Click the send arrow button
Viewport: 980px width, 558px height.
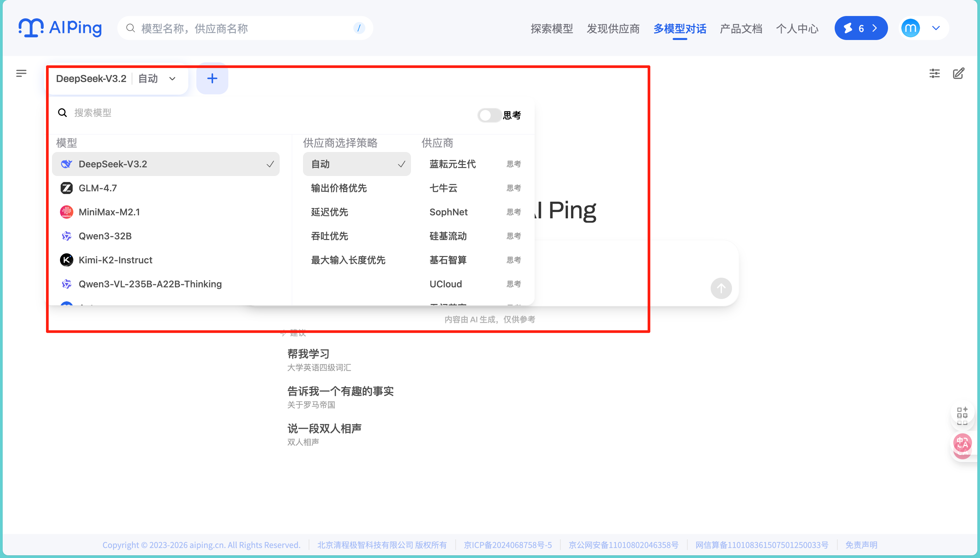(721, 288)
